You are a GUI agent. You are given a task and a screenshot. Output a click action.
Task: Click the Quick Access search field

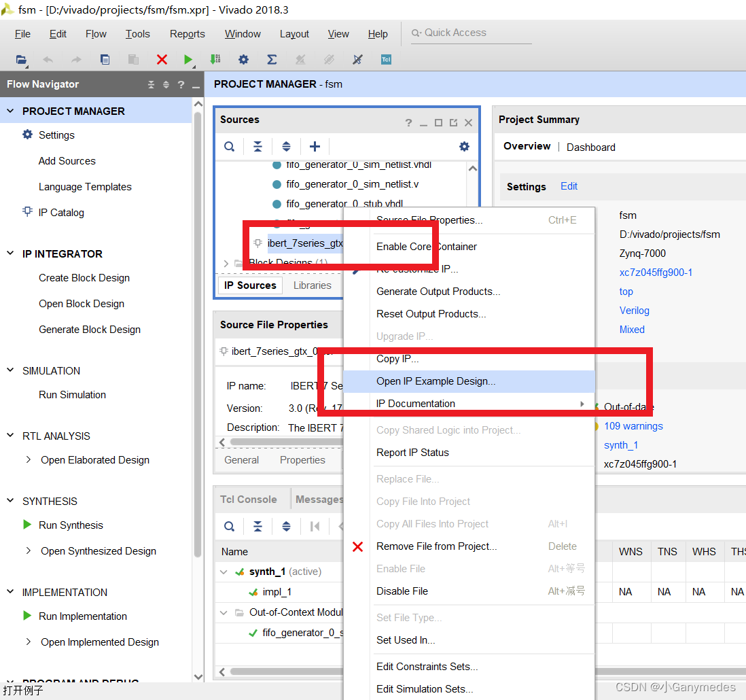pos(471,33)
